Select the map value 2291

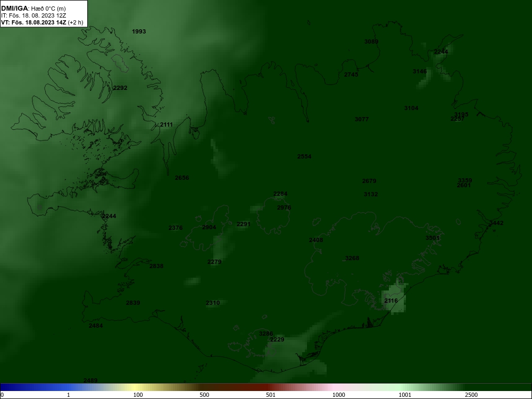point(244,224)
